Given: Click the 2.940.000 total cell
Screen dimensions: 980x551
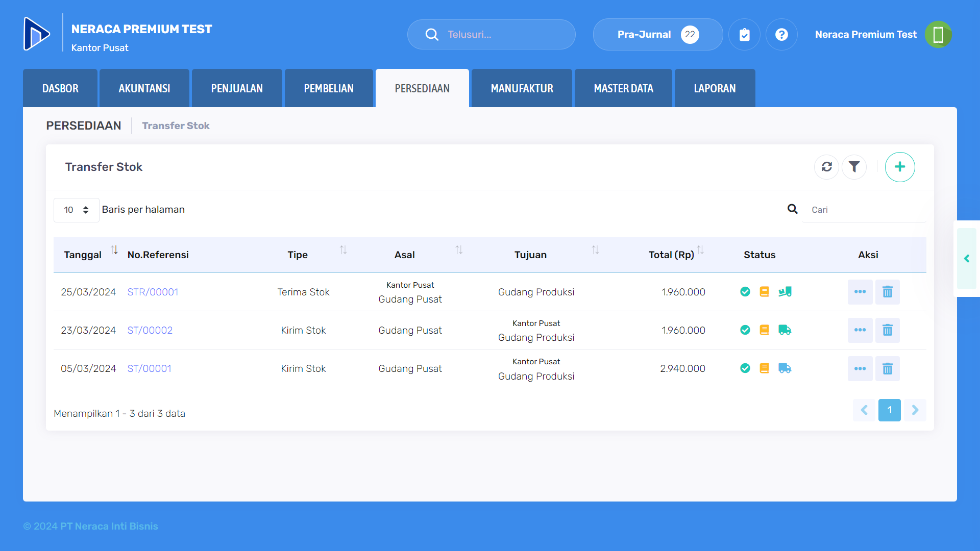Looking at the screenshot, I should coord(682,368).
